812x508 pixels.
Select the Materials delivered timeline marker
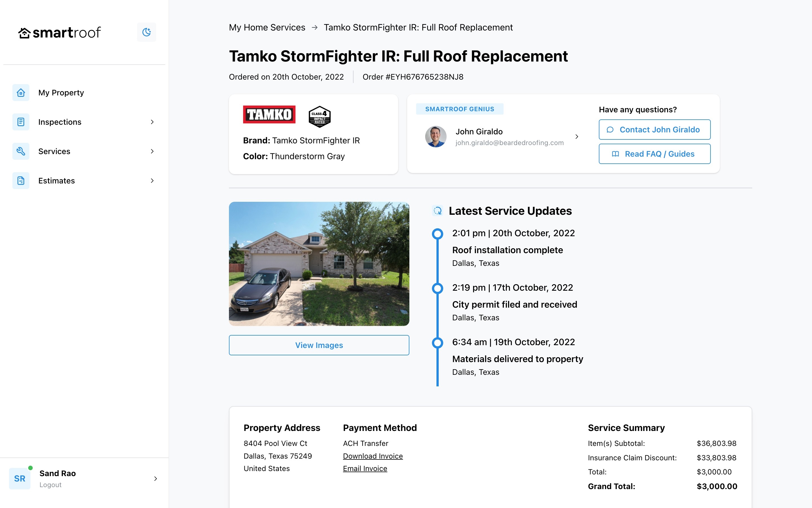[438, 343]
